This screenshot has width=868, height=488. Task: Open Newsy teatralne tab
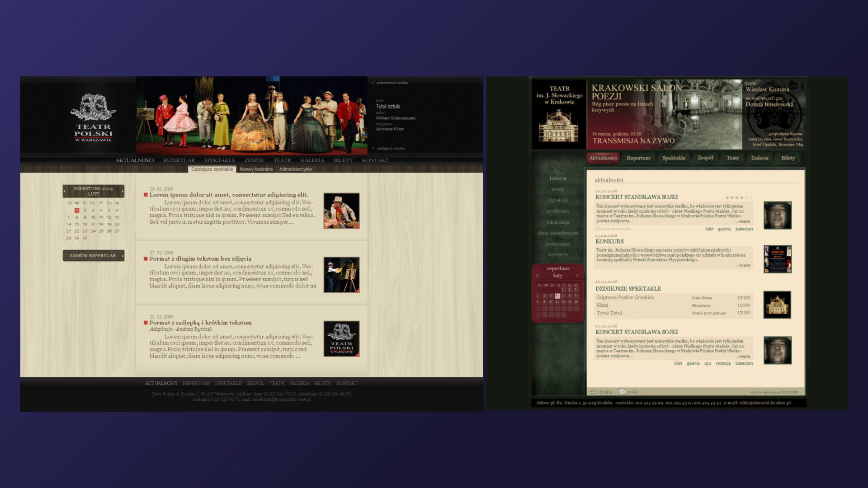[x=256, y=169]
